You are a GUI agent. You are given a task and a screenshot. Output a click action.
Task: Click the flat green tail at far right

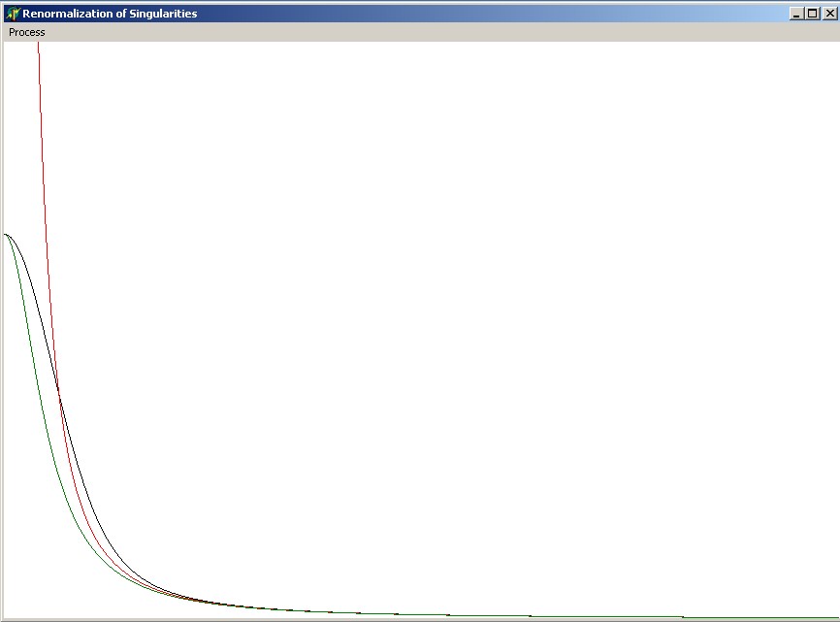coord(776,617)
